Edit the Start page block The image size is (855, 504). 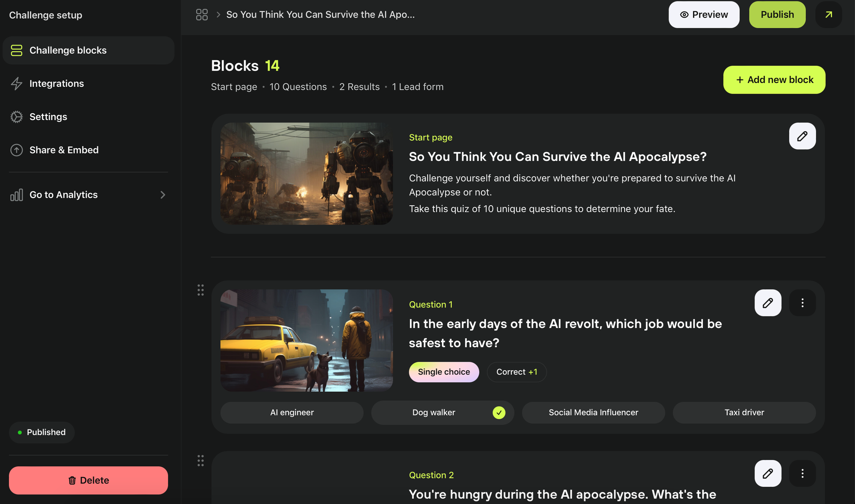pyautogui.click(x=802, y=136)
